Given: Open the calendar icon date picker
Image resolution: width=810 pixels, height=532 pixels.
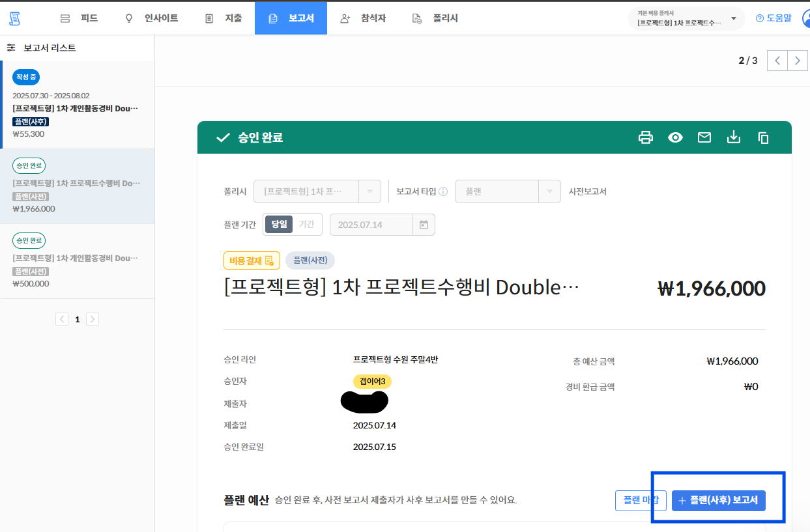Looking at the screenshot, I should point(424,225).
